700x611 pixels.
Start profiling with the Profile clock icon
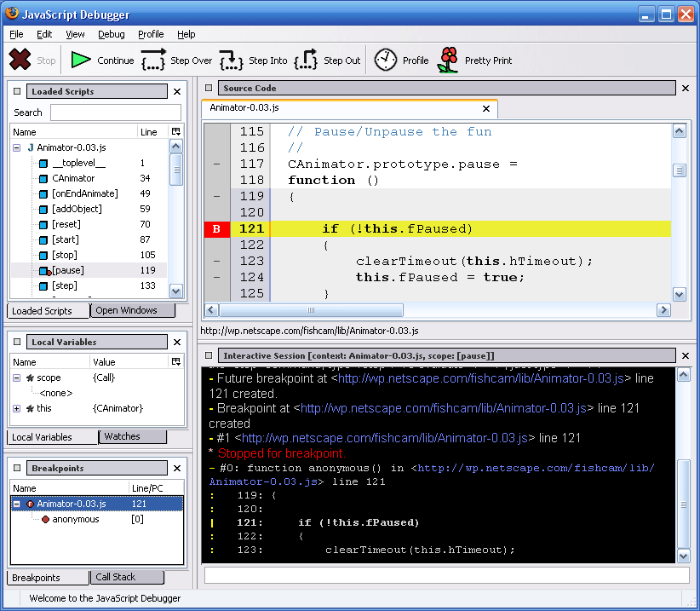point(387,60)
